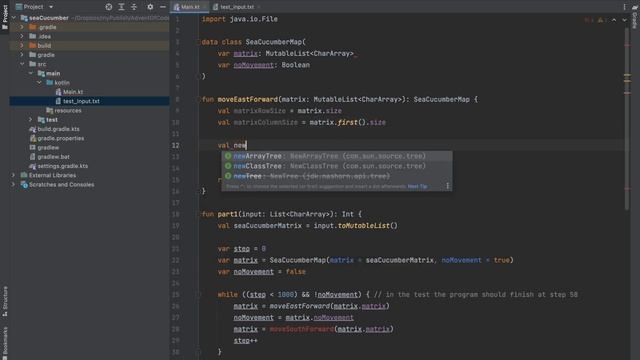Click the External Libraries icon
This screenshot has width=640, height=360.
pos(24,175)
